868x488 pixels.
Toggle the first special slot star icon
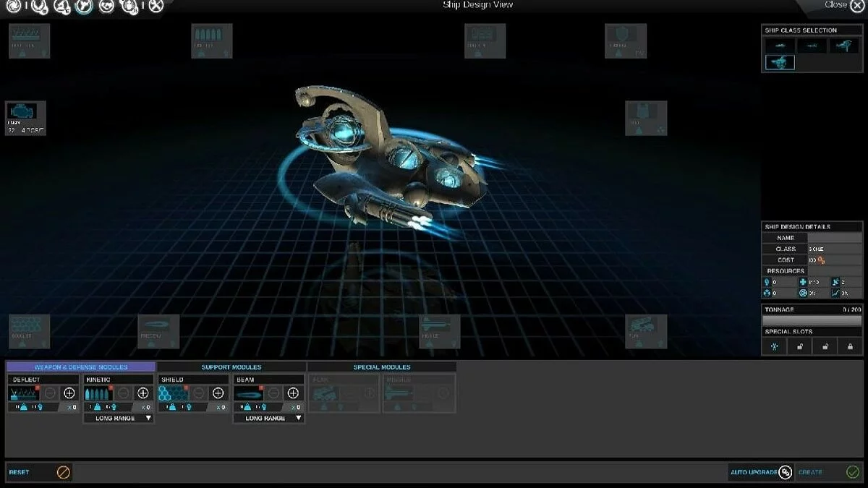coord(775,347)
